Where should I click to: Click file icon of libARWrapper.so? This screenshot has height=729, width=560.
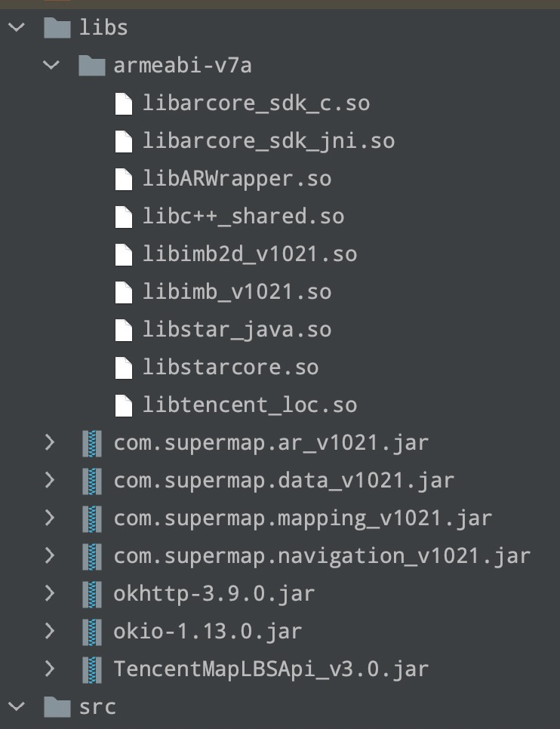point(124,179)
